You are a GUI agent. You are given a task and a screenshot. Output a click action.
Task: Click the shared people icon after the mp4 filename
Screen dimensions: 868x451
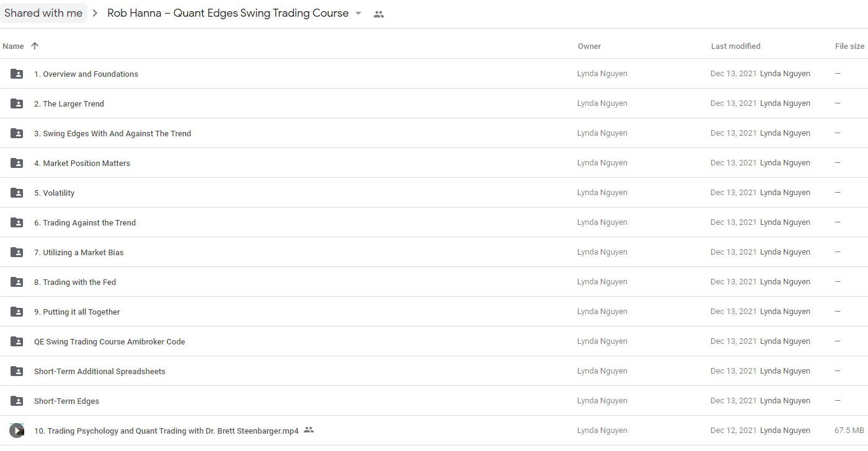pyautogui.click(x=309, y=430)
